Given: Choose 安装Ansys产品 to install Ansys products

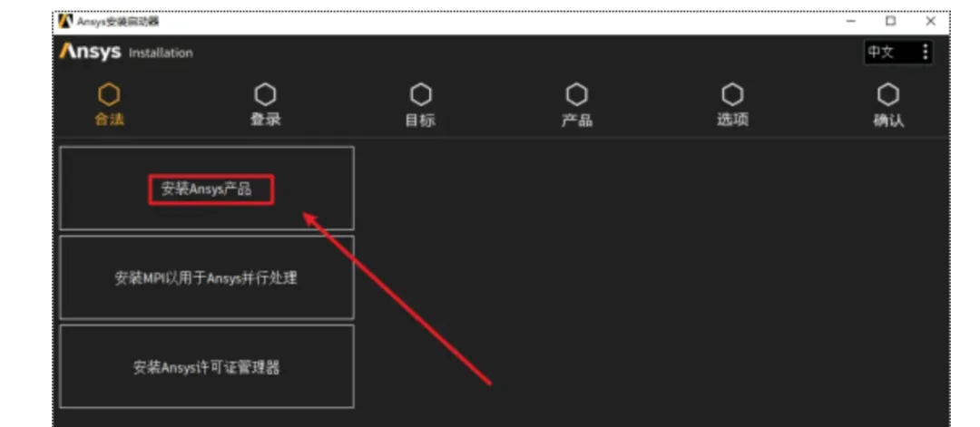Looking at the screenshot, I should [x=207, y=189].
